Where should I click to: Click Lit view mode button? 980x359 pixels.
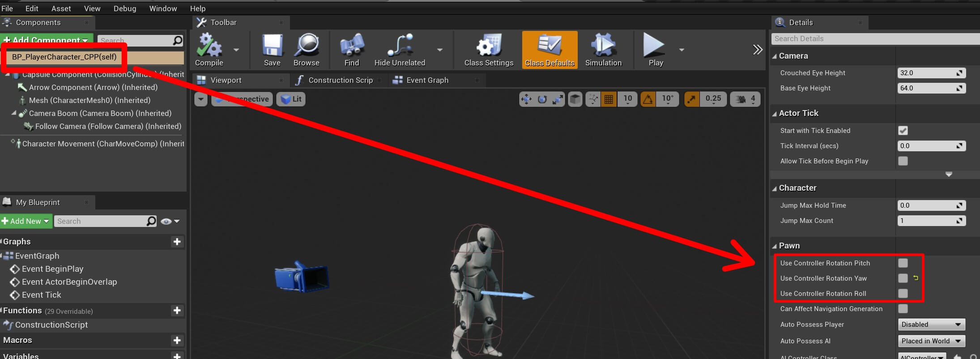tap(291, 99)
